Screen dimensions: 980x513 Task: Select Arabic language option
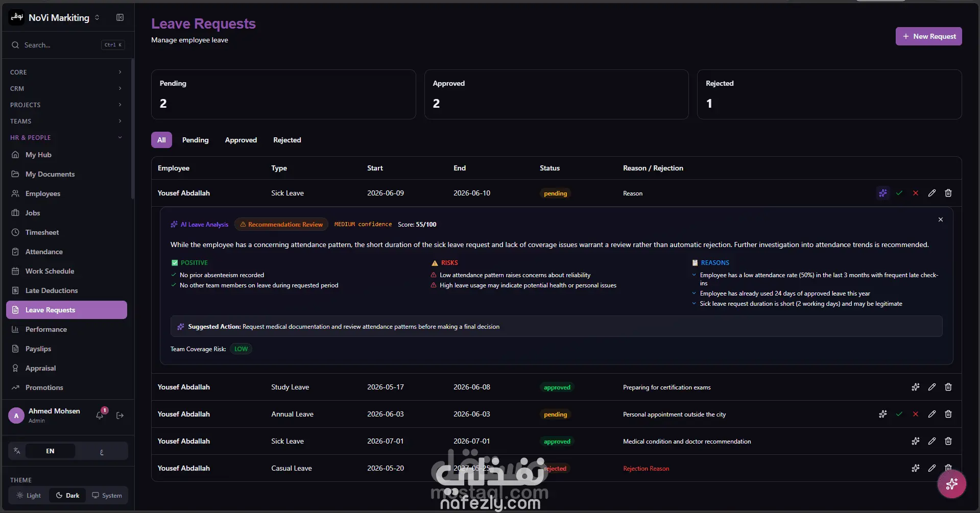101,451
